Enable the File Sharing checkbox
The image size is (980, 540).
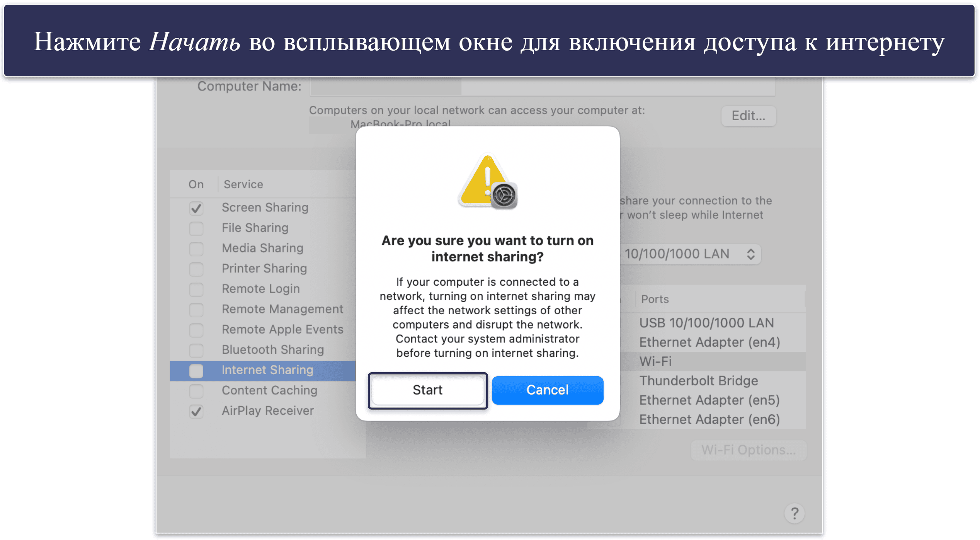pyautogui.click(x=196, y=228)
